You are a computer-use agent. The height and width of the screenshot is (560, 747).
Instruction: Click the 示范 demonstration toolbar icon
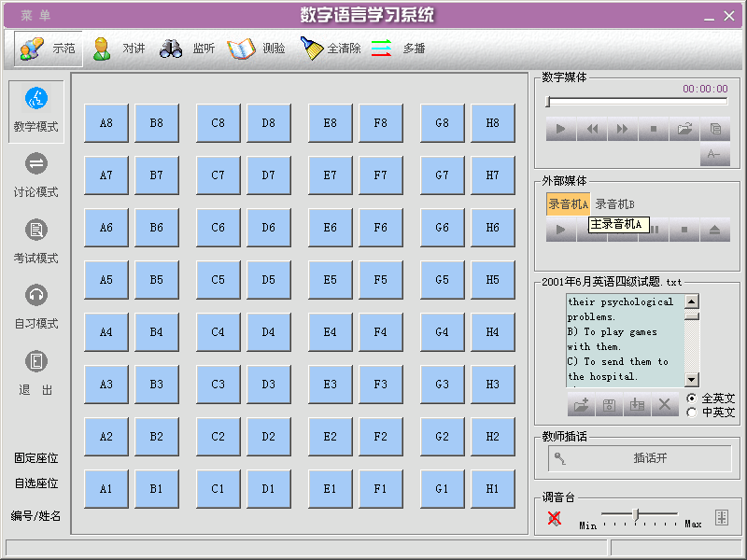click(49, 49)
